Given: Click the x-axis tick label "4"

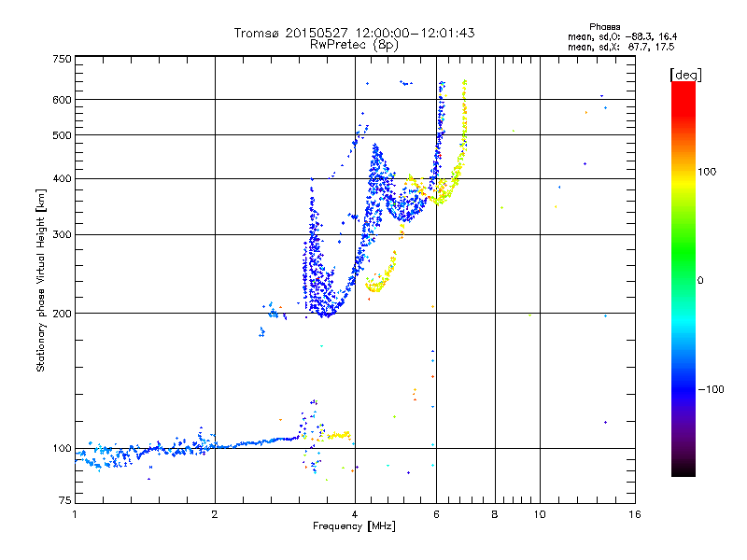Looking at the screenshot, I should pos(355,514).
